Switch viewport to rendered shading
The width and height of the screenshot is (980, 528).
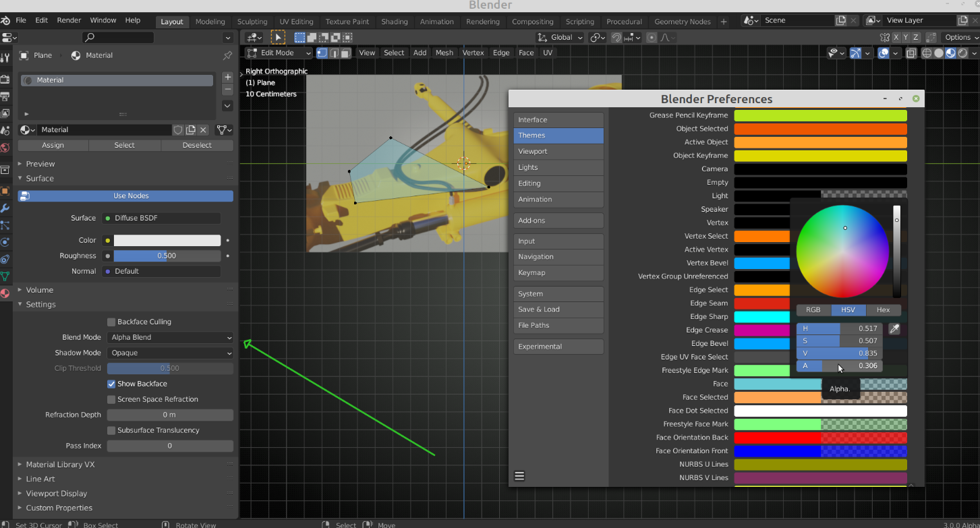point(962,53)
